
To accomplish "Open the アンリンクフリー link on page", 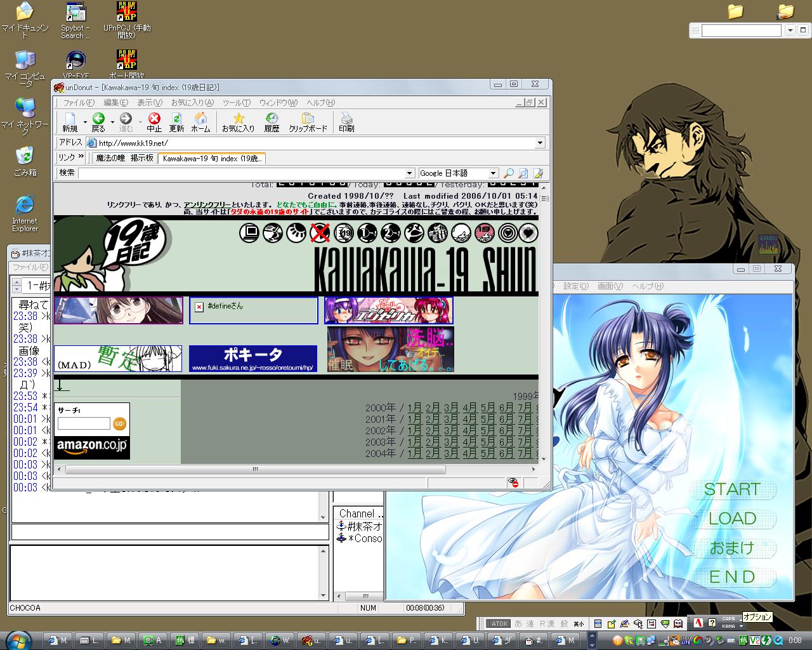I will (x=207, y=205).
